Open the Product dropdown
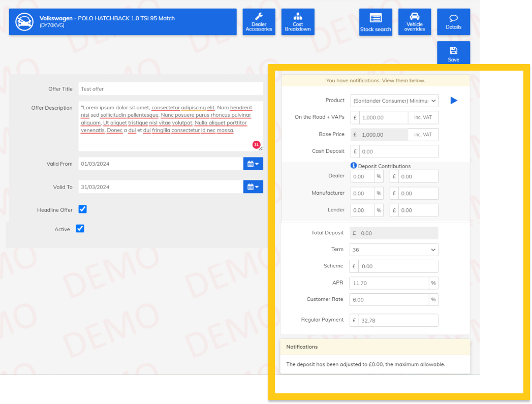Screen dimensions: 532x404 coord(394,101)
